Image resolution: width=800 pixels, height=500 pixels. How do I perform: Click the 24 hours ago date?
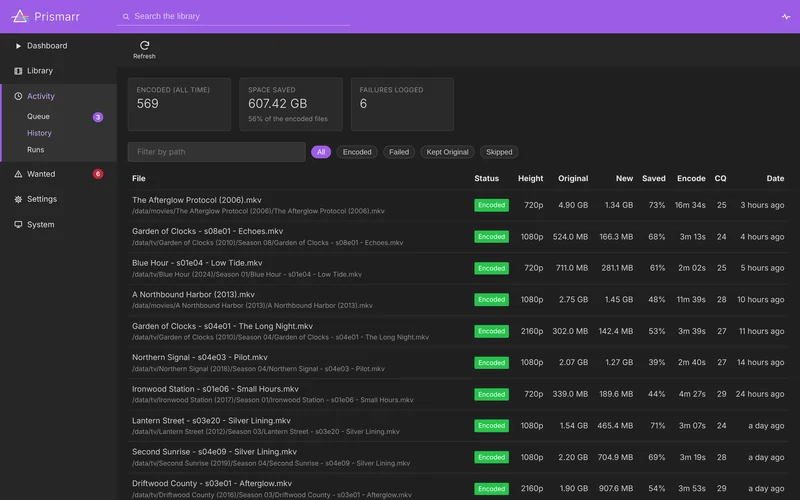pos(760,394)
